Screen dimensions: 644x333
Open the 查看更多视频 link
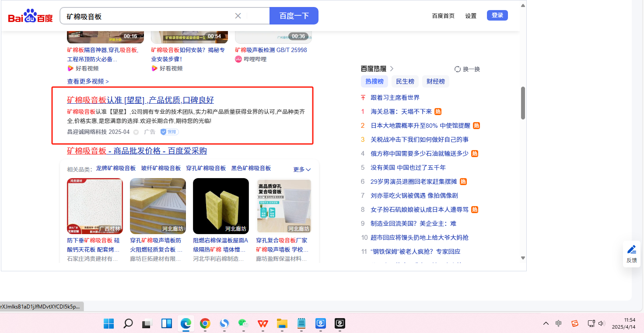[x=88, y=81]
